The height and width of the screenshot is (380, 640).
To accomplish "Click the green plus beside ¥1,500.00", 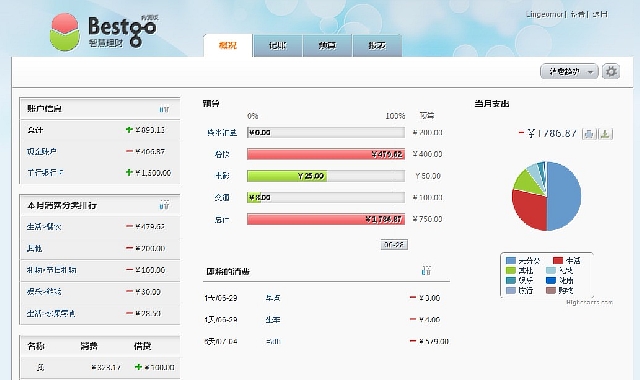I will 129,173.
